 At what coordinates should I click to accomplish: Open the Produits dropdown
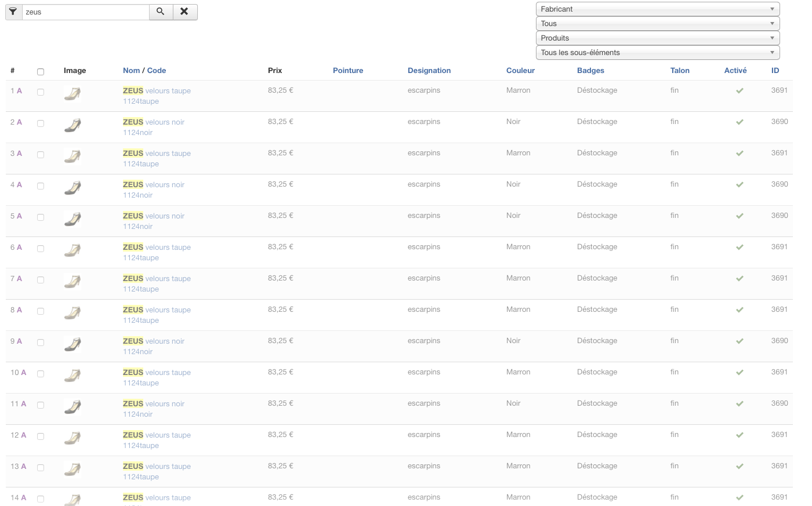[657, 38]
